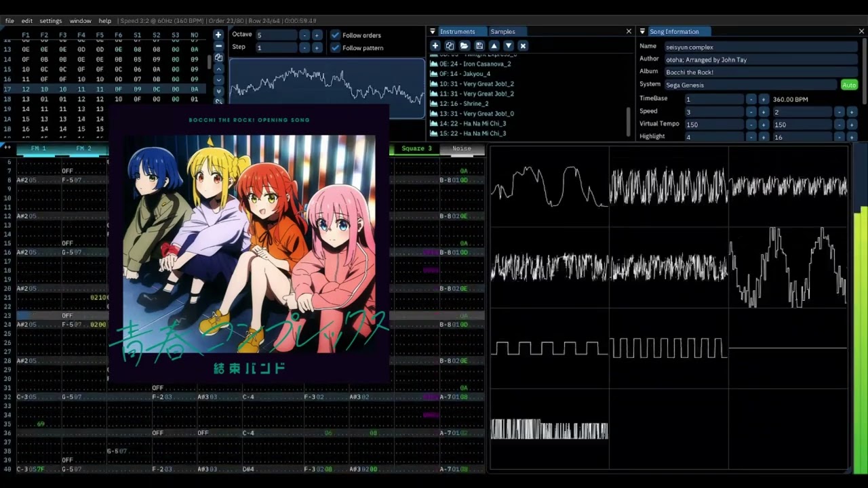This screenshot has width=868, height=488.
Task: Open the Song Information panel dropdown triangle
Action: coord(642,31)
